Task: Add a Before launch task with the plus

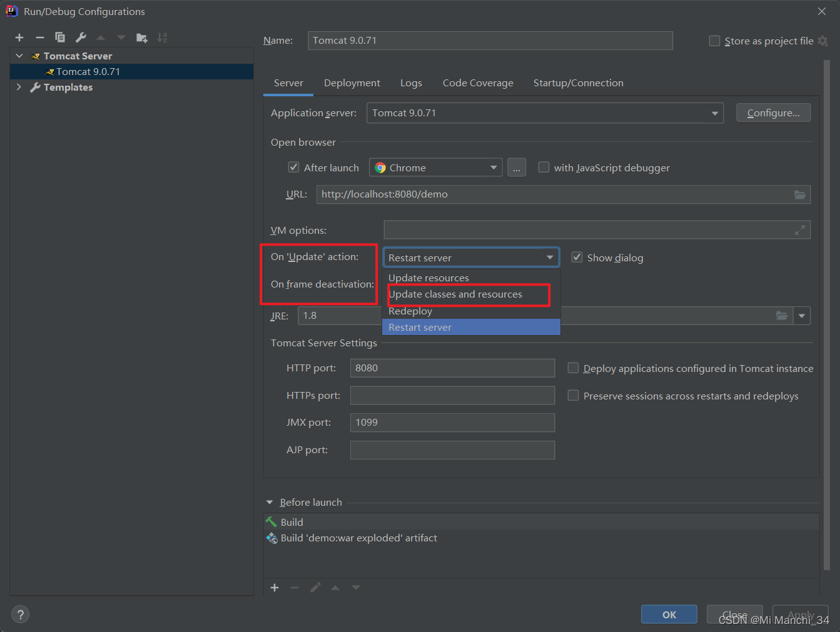Action: 275,588
